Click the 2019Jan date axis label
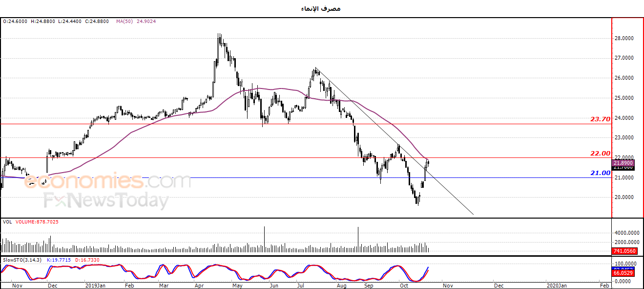This screenshot has width=644, height=289. click(x=95, y=285)
